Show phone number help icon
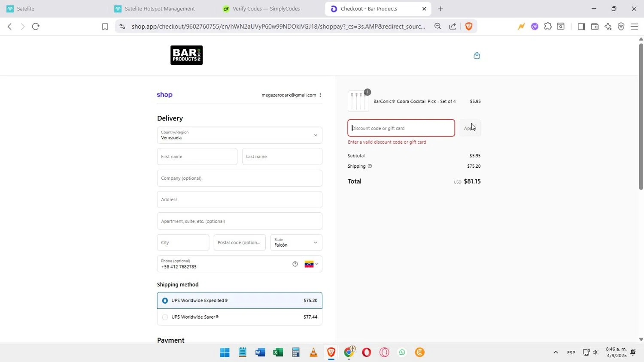 tap(295, 264)
